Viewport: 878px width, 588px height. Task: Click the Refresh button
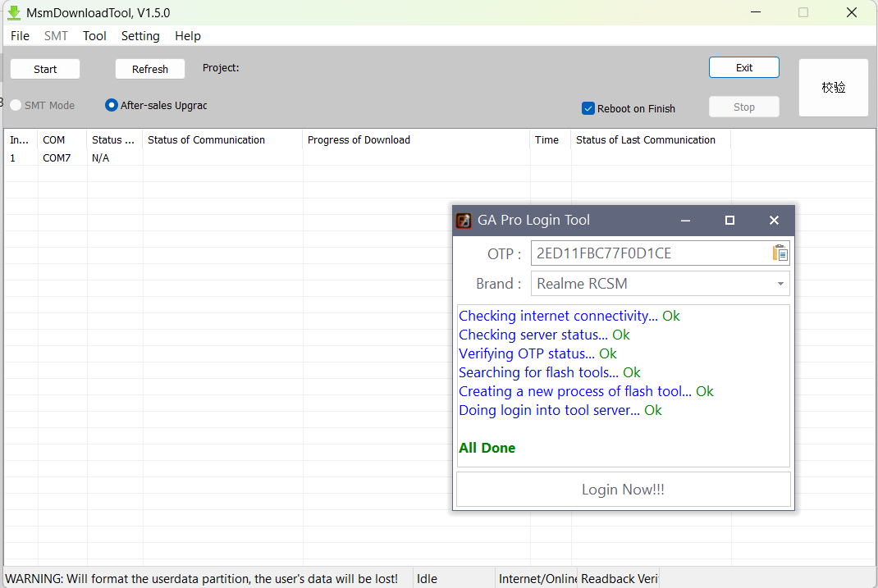(x=150, y=69)
